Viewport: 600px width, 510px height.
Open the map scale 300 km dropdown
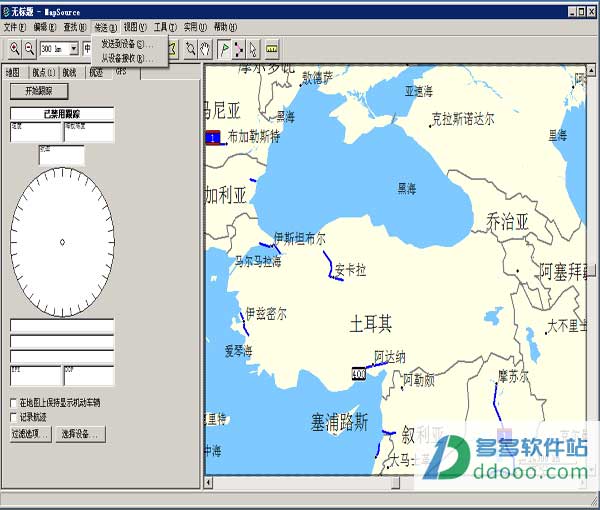click(74, 49)
